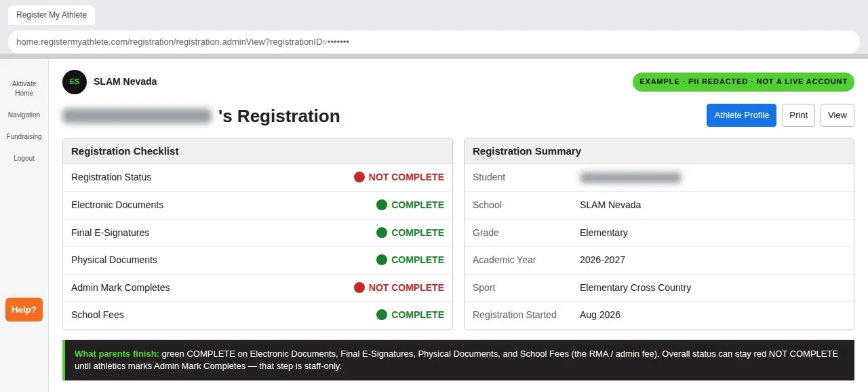Click the green dot beside Final E-Signatures

coord(382,233)
